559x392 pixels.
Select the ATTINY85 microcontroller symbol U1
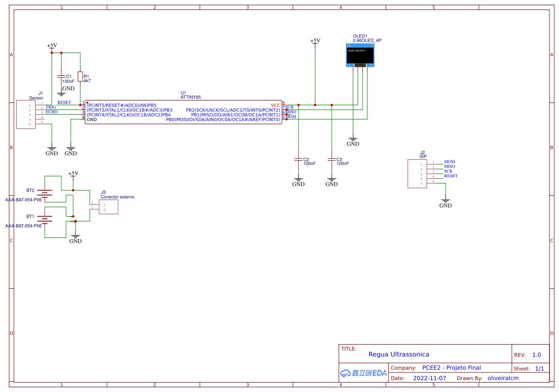(184, 112)
